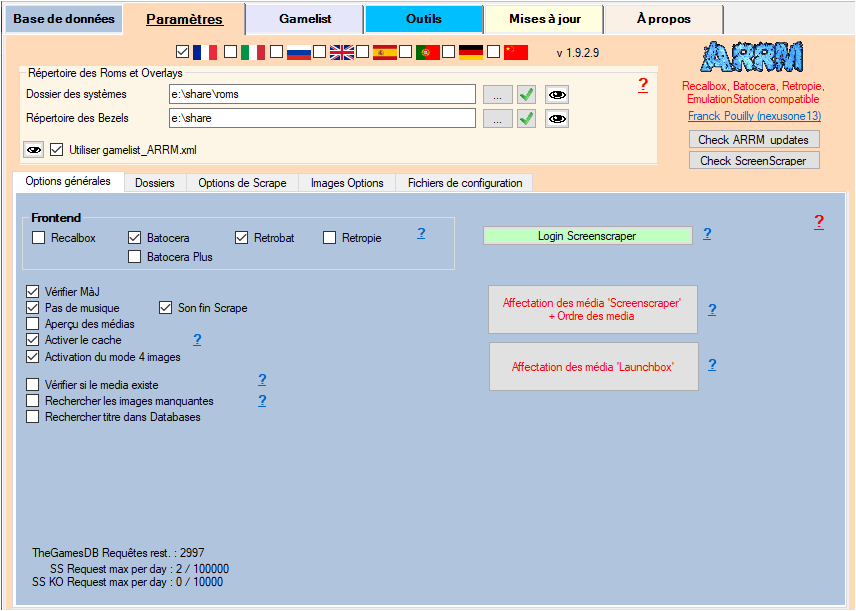Open the Outils tab
Screen dimensions: 856x611
(423, 19)
